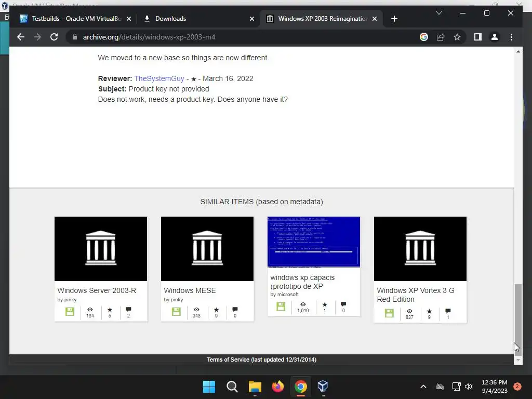Show hidden system tray icons

(423, 387)
